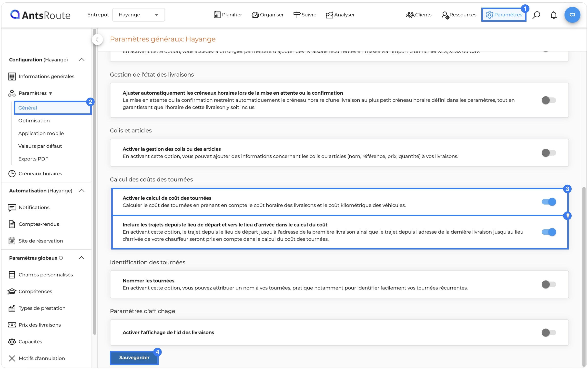Click the Créneaux horaires clock icon
Viewport: 588px width, 370px height.
pos(12,173)
